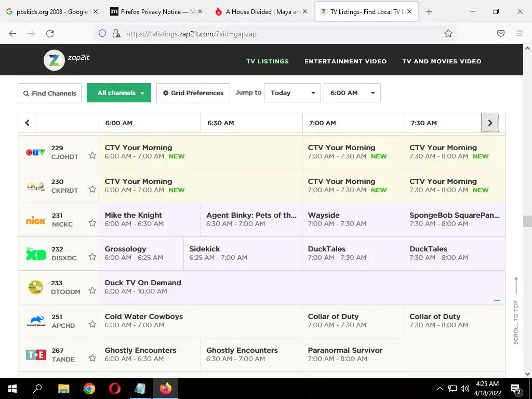This screenshot has width=532, height=399.
Task: Open Windows notification center icon
Action: pos(515,389)
